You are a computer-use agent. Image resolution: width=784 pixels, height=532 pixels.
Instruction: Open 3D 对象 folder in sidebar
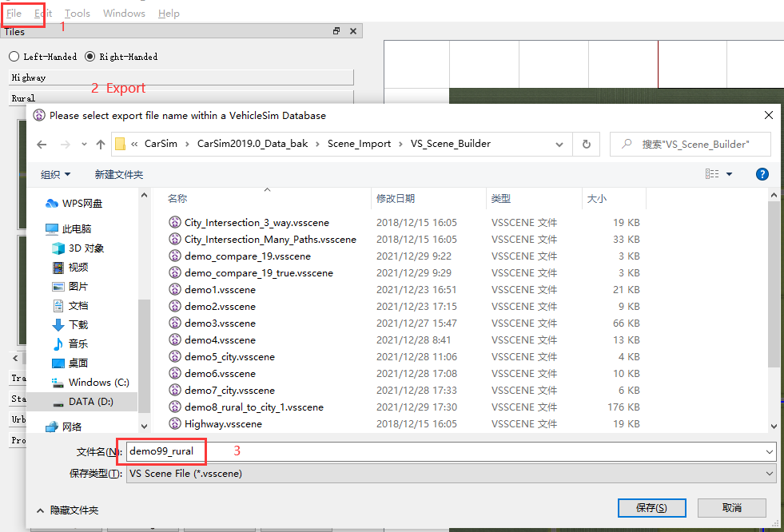coord(78,248)
